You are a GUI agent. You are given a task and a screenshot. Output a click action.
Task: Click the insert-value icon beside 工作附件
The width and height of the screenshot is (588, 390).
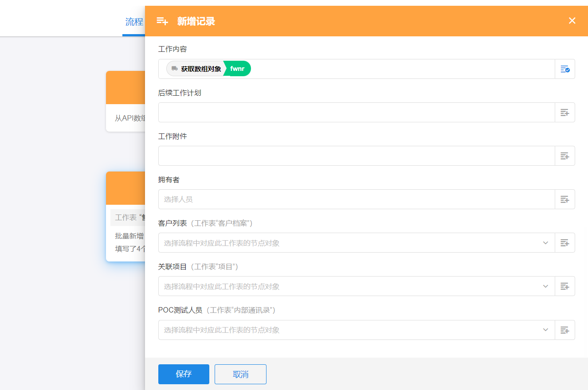[564, 156]
